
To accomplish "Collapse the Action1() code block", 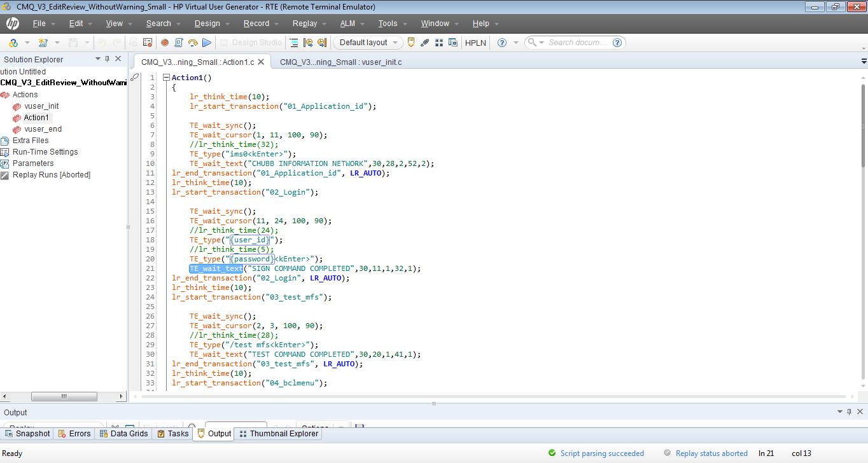I will tap(166, 78).
